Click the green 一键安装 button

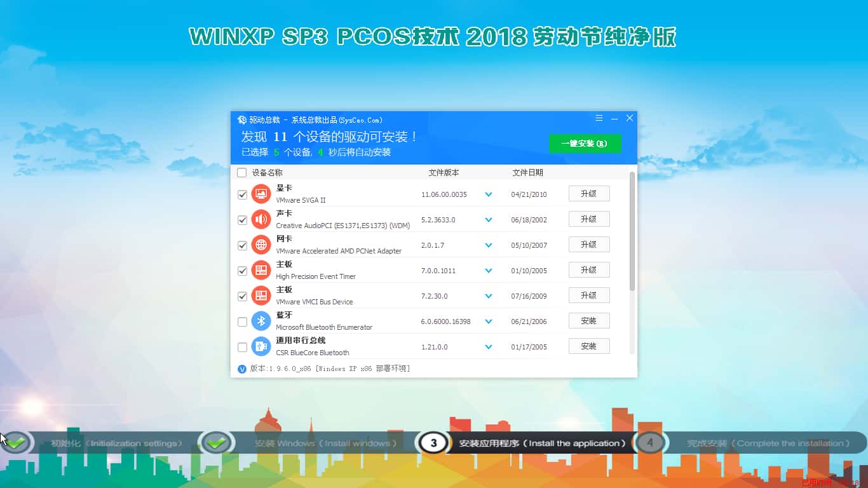(585, 144)
